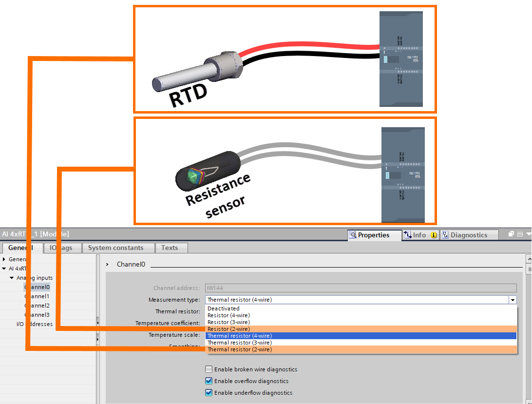Click the panel collapse arrow beside the navigation tree
532x404 pixels.
(97, 323)
